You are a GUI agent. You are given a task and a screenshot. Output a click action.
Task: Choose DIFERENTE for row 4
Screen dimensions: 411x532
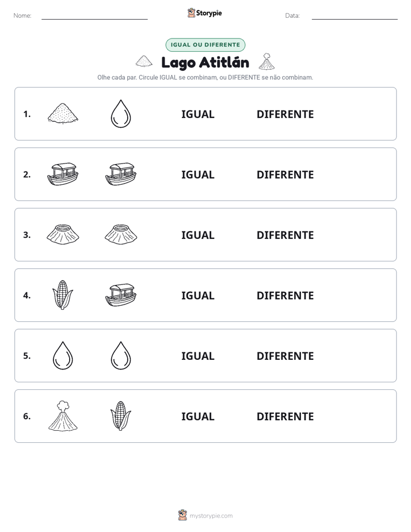coord(285,295)
